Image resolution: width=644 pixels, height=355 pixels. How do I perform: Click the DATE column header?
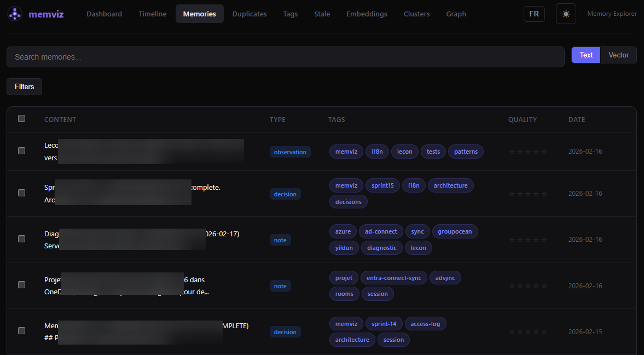click(577, 119)
